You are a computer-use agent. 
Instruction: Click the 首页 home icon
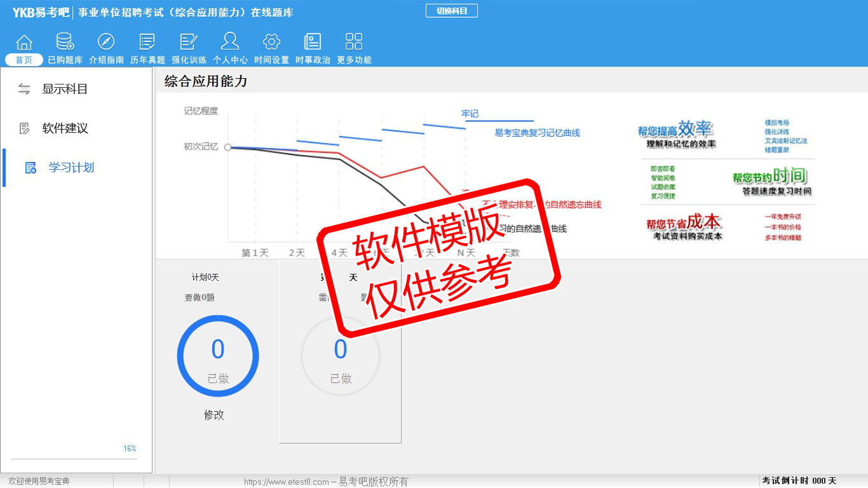[x=24, y=43]
